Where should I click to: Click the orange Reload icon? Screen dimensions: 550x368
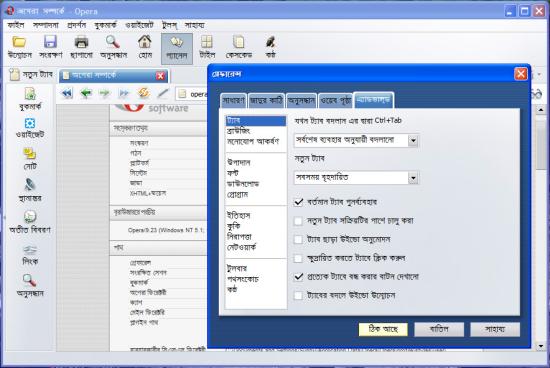pos(143,93)
